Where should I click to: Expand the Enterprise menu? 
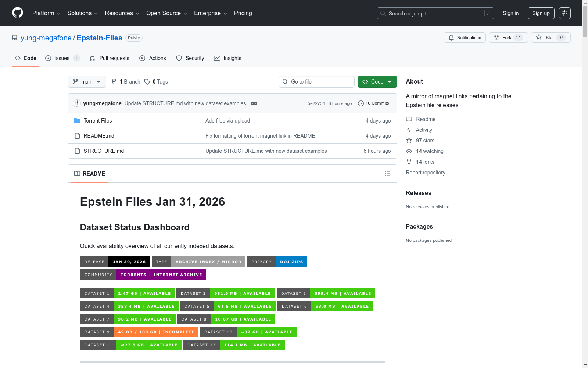point(211,13)
